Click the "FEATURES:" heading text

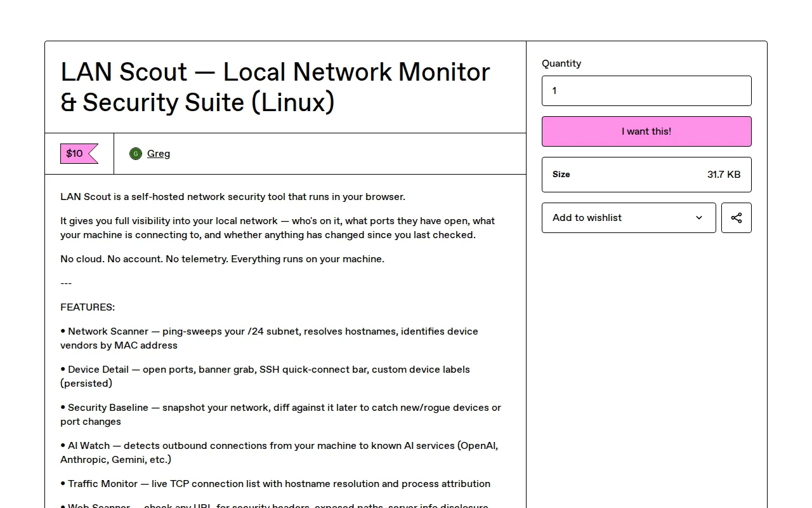(88, 307)
